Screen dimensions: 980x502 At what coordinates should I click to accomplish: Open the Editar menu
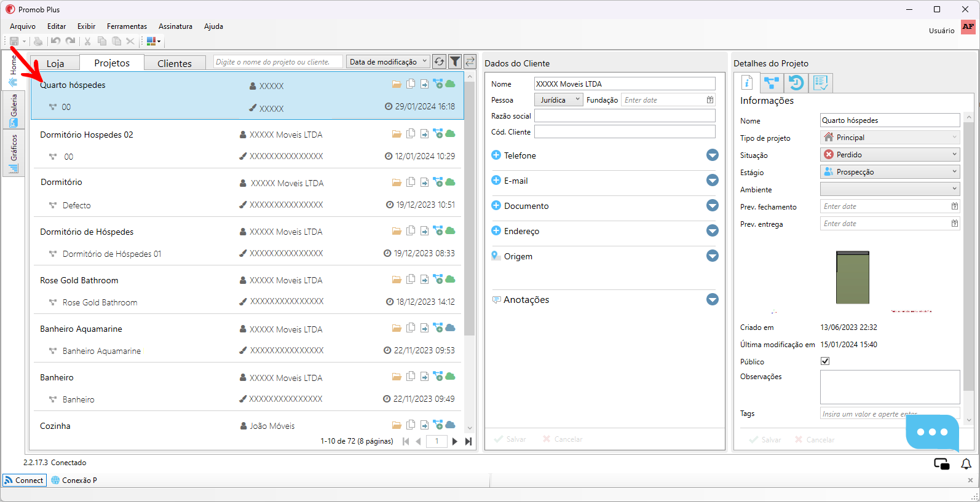57,26
